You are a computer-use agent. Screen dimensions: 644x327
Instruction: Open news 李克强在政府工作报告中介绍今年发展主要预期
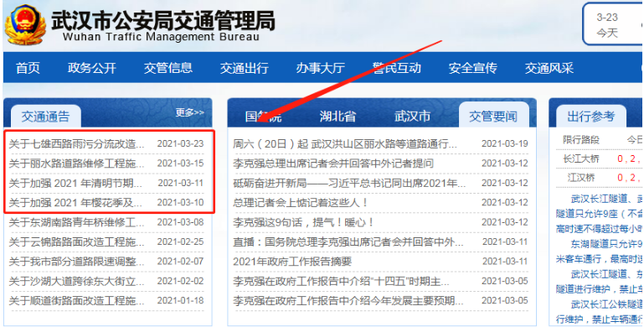pyautogui.click(x=348, y=301)
